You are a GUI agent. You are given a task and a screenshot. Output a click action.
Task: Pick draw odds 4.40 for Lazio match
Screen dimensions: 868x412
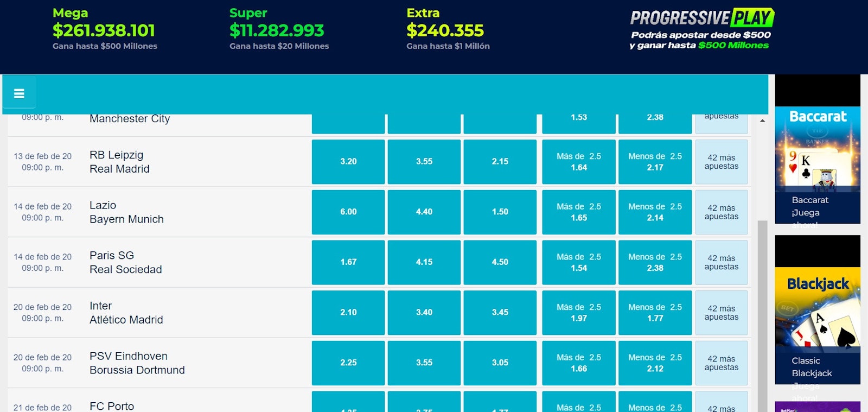[x=424, y=212]
